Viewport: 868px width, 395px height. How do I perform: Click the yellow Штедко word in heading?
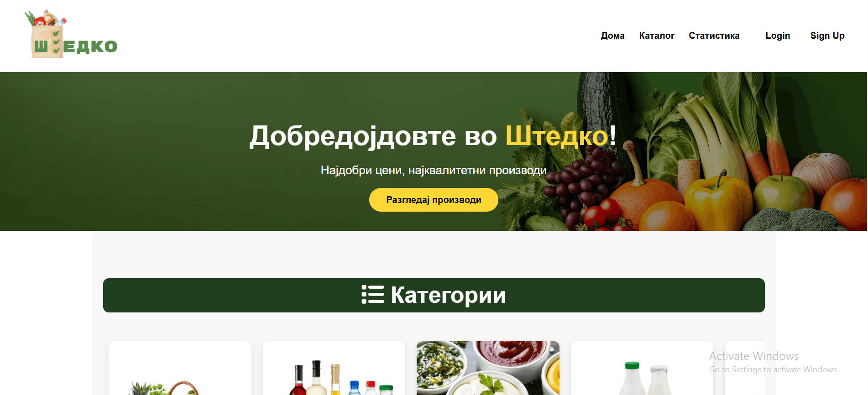557,136
